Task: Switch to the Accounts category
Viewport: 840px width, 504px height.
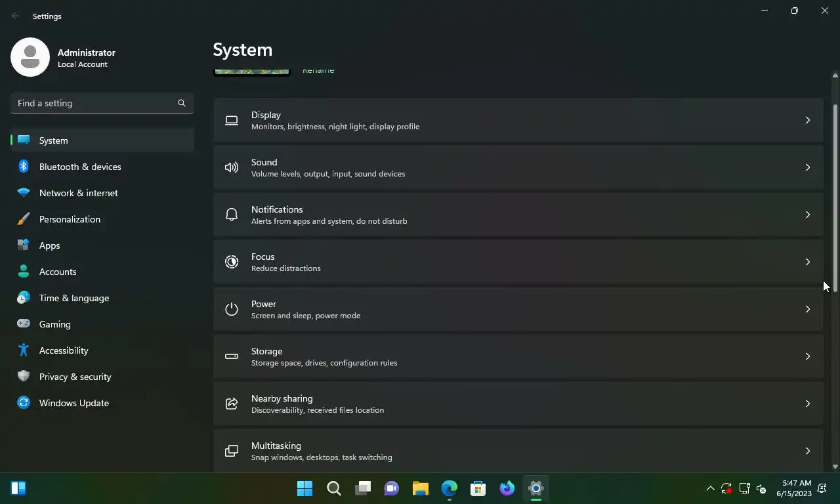Action: [x=102, y=272]
